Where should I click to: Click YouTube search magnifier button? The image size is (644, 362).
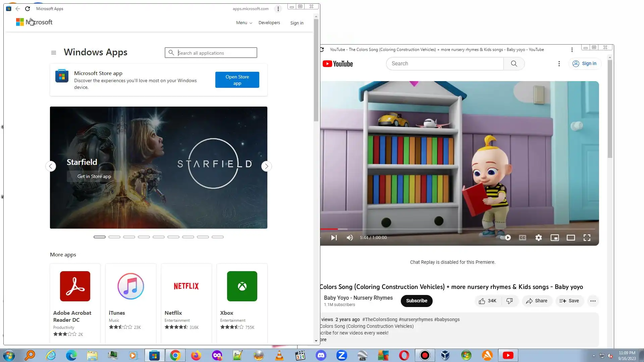514,64
